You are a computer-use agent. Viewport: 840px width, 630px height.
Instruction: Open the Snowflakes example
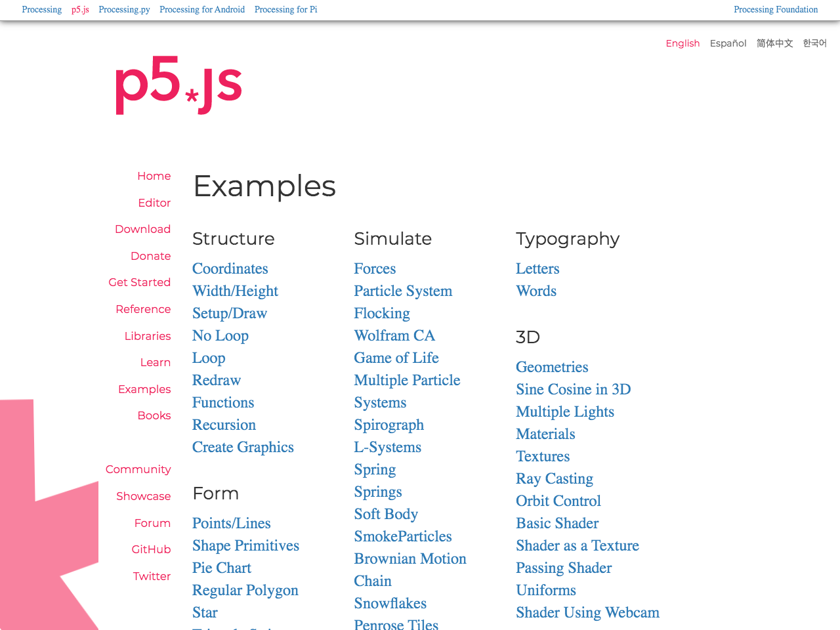390,603
